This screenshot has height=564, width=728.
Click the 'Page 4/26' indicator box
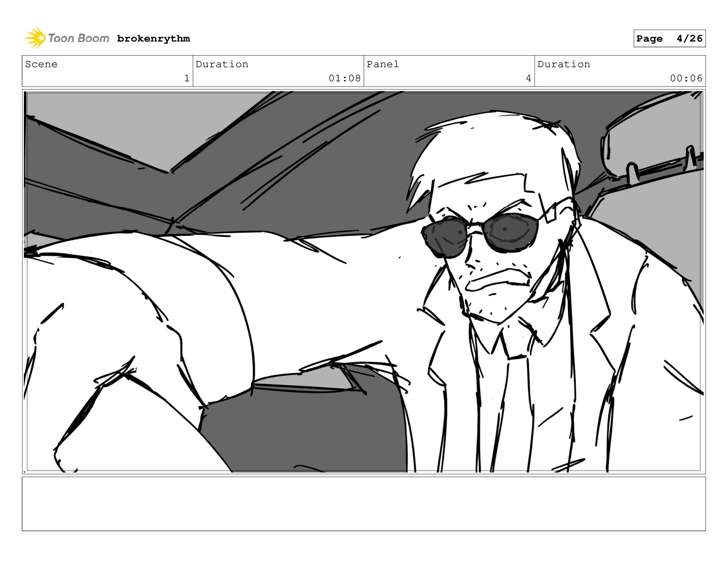(x=669, y=38)
